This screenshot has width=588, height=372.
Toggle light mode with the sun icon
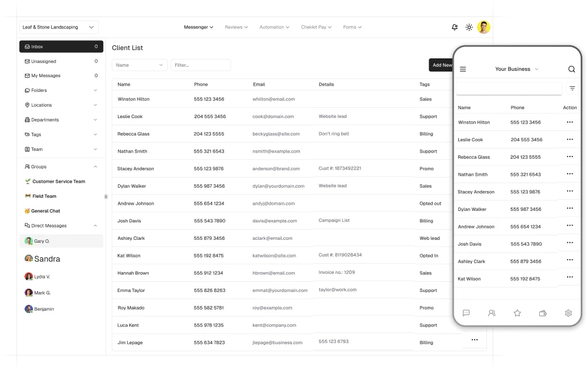[x=469, y=27]
